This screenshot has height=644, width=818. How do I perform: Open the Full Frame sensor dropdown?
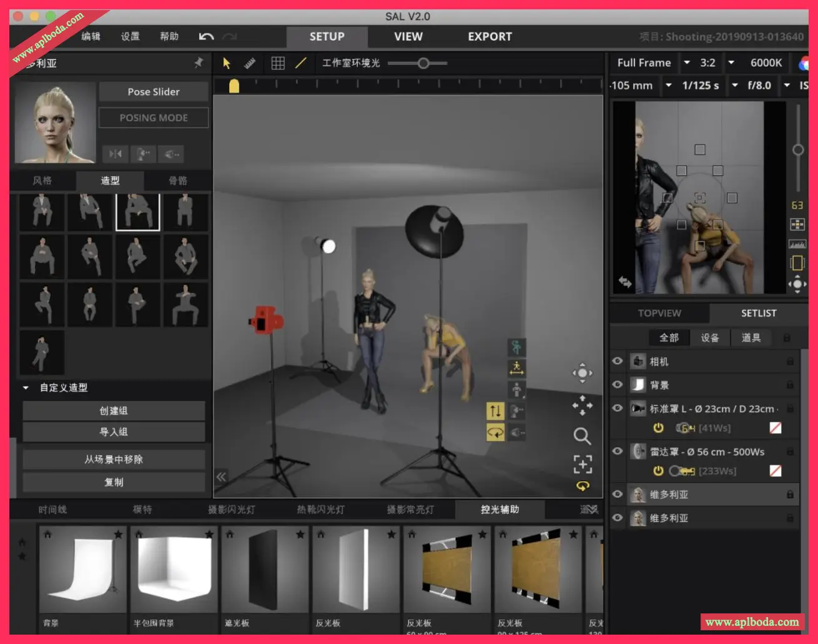click(687, 62)
